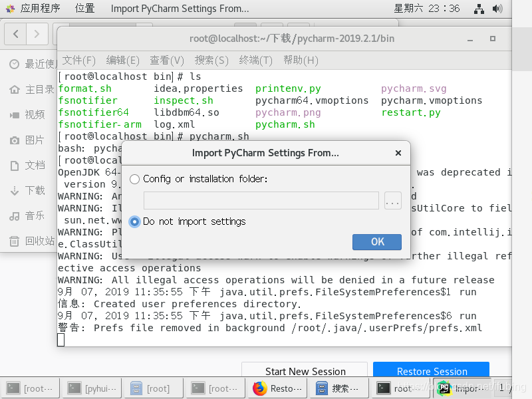This screenshot has height=399, width=532.
Task: Open the 终端(T) menu in terminal
Action: click(x=256, y=61)
